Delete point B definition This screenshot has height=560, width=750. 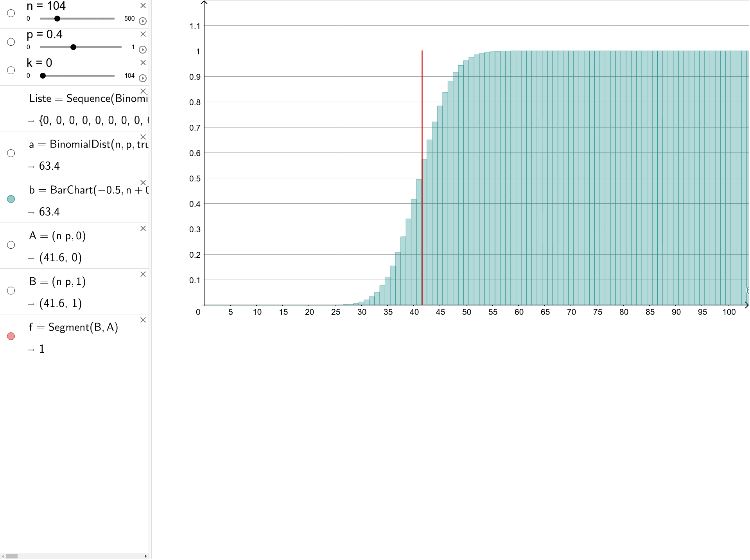pos(143,275)
